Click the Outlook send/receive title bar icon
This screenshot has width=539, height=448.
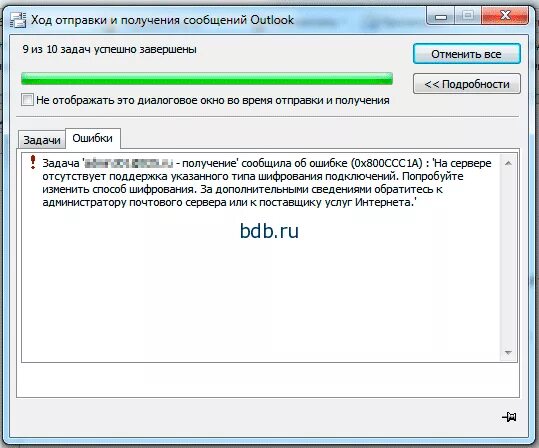18,20
